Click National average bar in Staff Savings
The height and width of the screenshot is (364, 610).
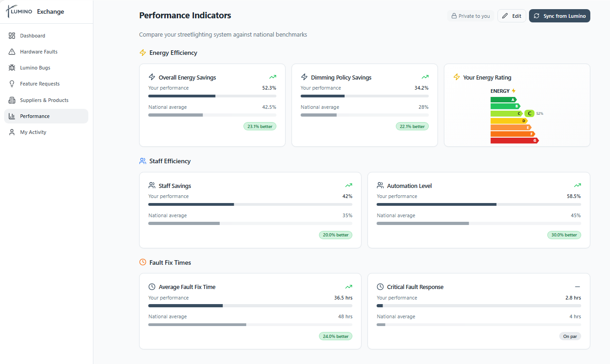coord(250,223)
